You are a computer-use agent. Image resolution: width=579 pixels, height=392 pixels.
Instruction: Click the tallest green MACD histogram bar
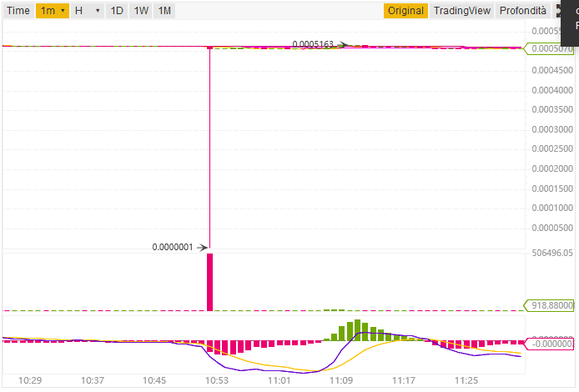click(x=357, y=330)
